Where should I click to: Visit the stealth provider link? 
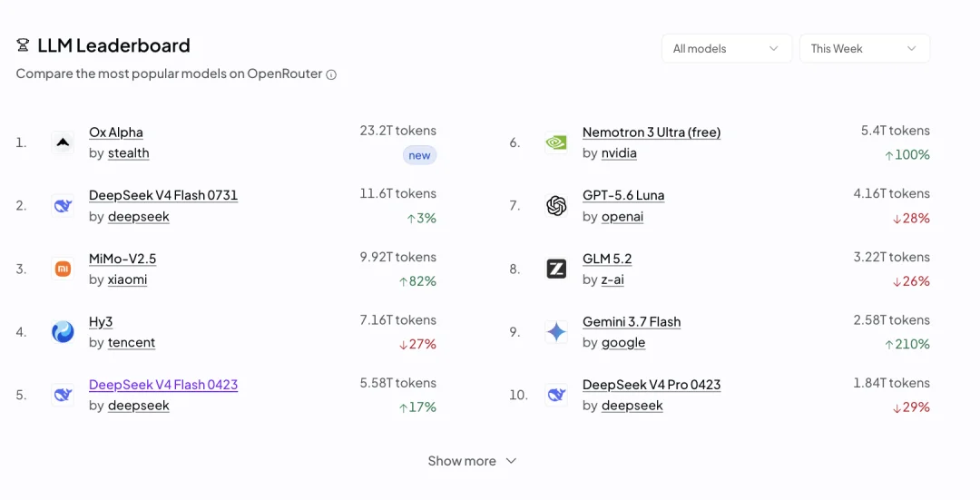[128, 153]
